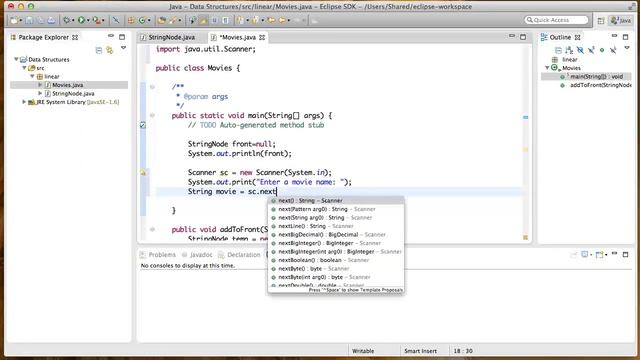Toggle Hide Fields in Outline toolbar

click(580, 50)
